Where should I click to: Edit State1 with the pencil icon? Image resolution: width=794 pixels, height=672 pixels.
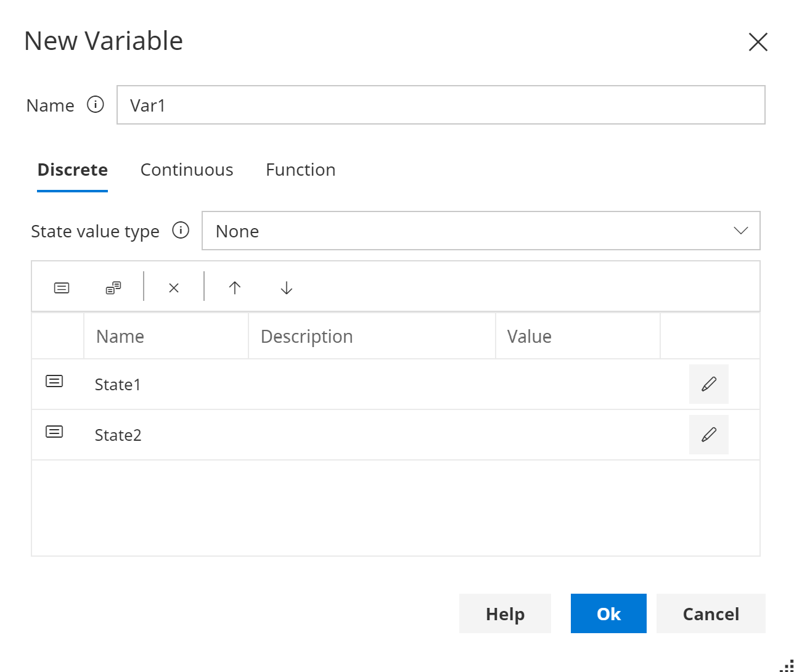pos(708,383)
